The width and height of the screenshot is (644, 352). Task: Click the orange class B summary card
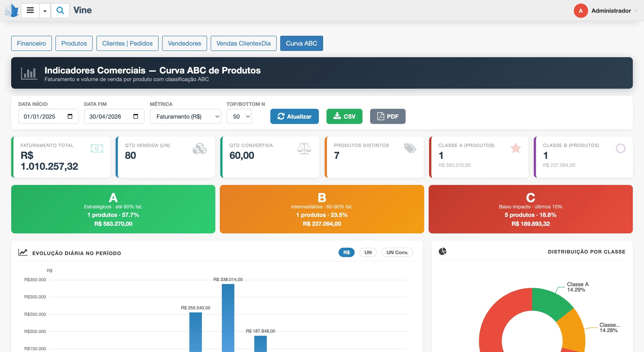point(322,209)
